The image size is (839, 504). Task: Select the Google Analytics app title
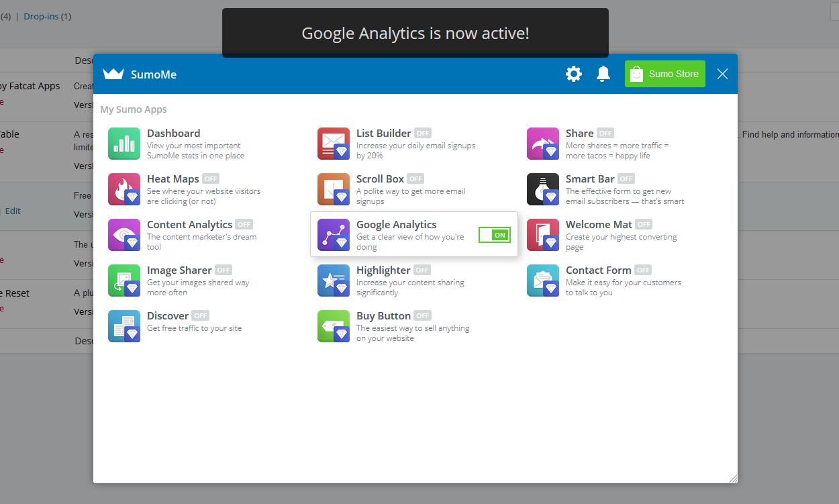point(397,225)
